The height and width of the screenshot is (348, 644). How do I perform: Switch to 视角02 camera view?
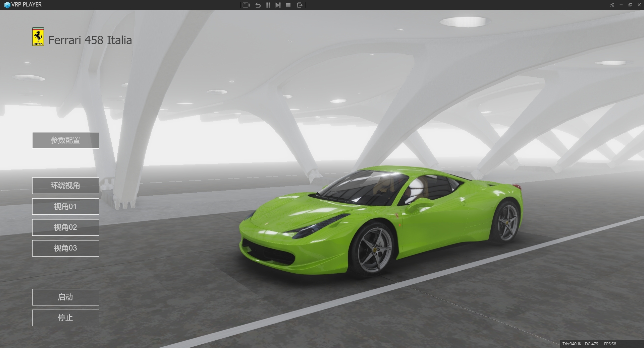(x=66, y=227)
